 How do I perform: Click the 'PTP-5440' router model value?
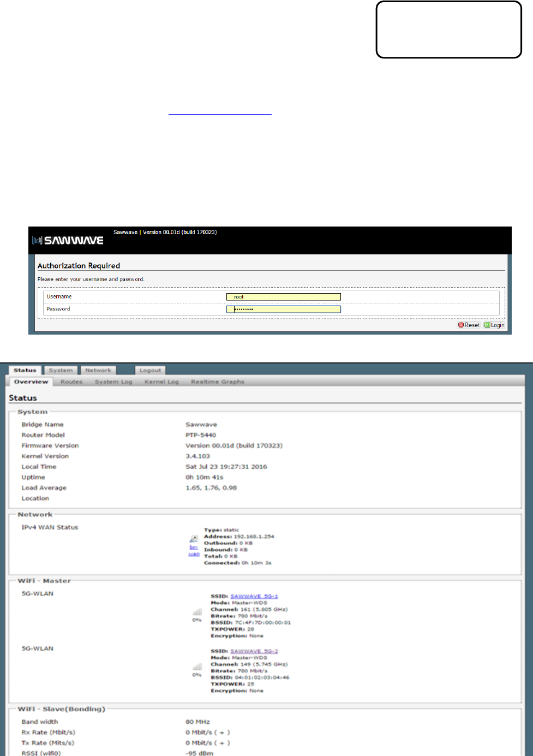[201, 435]
